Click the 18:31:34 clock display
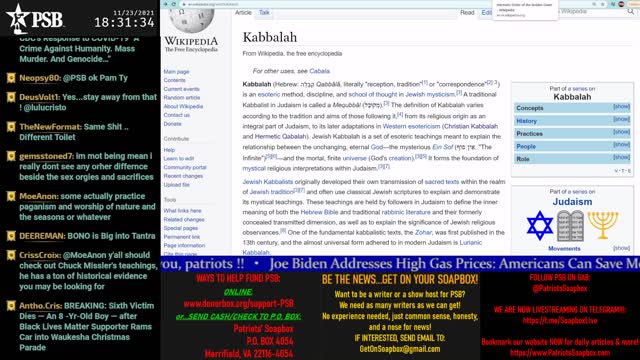This screenshot has width=640, height=360. (124, 22)
